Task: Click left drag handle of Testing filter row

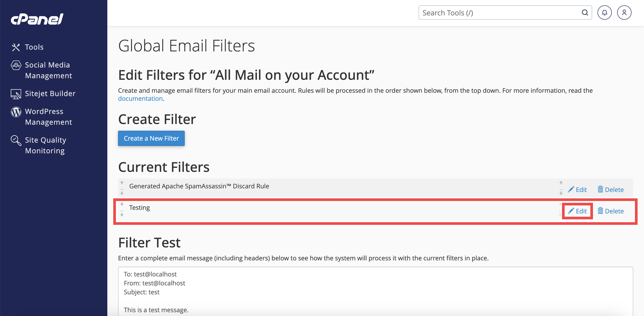Action: (122, 209)
